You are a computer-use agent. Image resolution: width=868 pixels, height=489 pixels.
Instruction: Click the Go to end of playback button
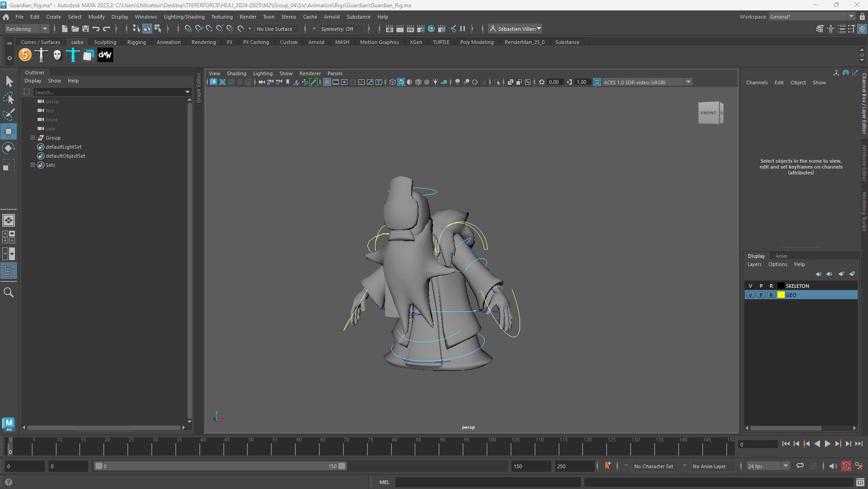click(859, 444)
